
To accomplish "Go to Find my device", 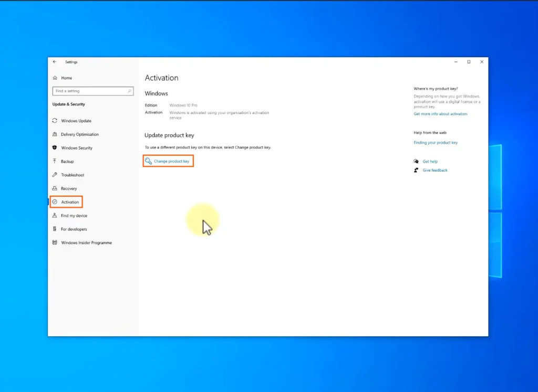I will (x=74, y=216).
